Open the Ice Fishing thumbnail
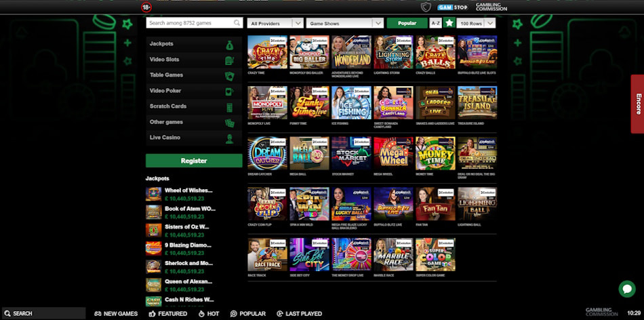The height and width of the screenshot is (320, 644). coord(351,102)
